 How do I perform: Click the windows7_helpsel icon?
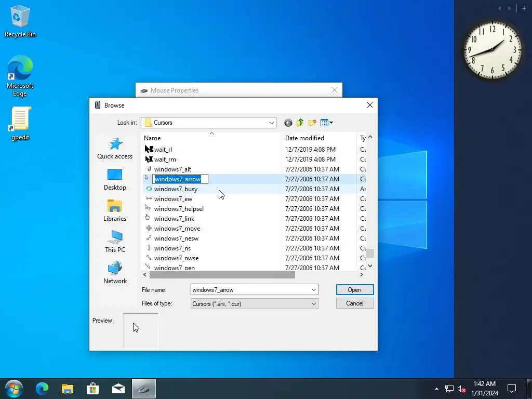point(148,207)
